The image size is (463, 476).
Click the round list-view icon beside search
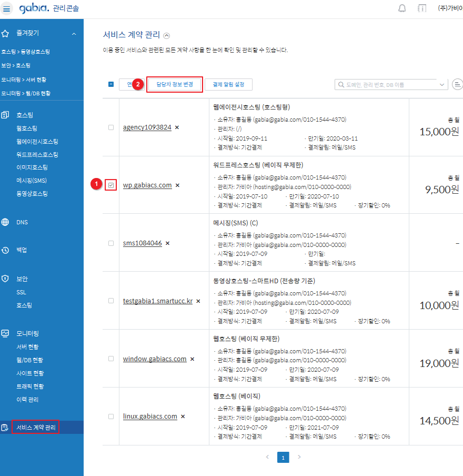[458, 84]
